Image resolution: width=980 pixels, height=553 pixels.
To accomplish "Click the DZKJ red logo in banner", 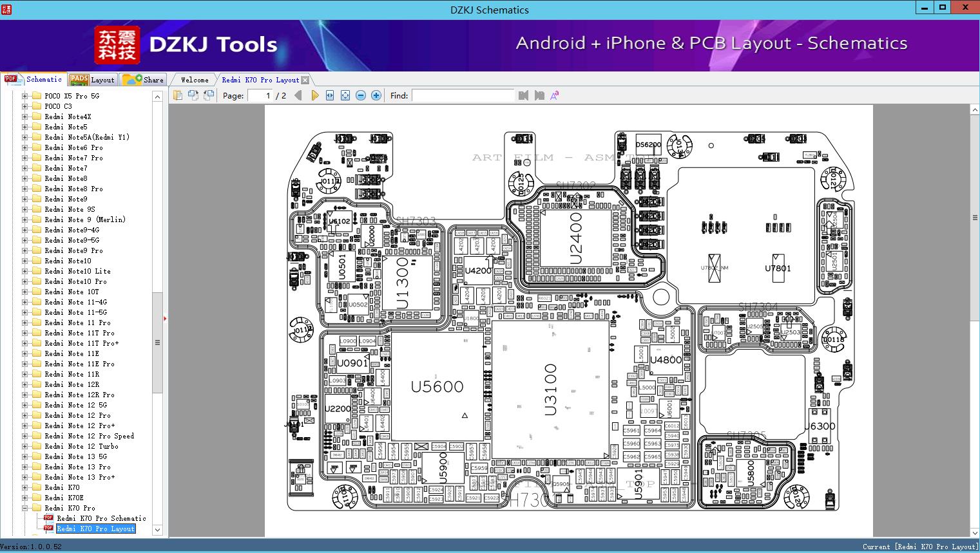I will pyautogui.click(x=117, y=44).
